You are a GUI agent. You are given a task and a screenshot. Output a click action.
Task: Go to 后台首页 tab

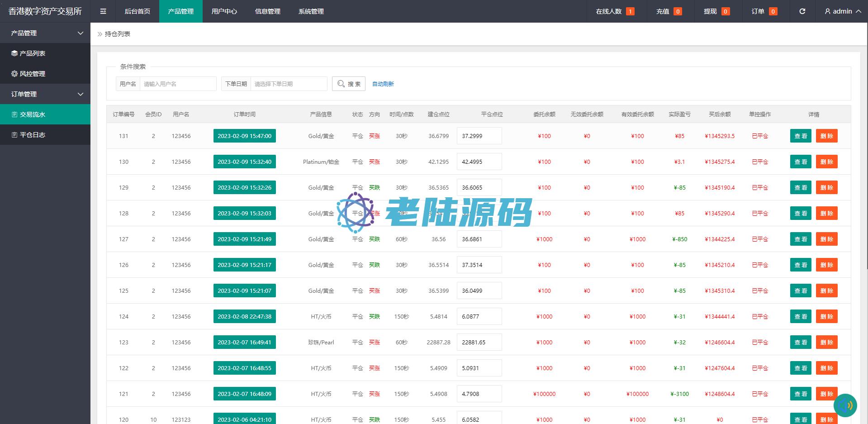137,11
